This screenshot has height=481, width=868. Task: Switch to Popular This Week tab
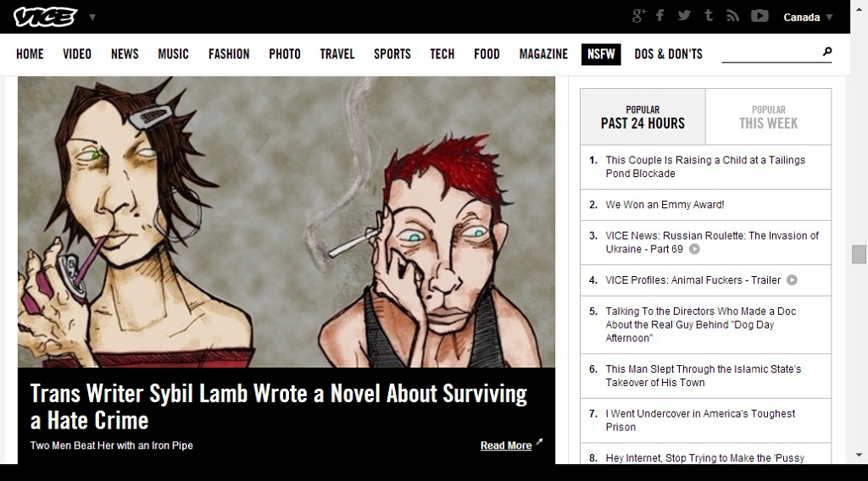coord(768,117)
